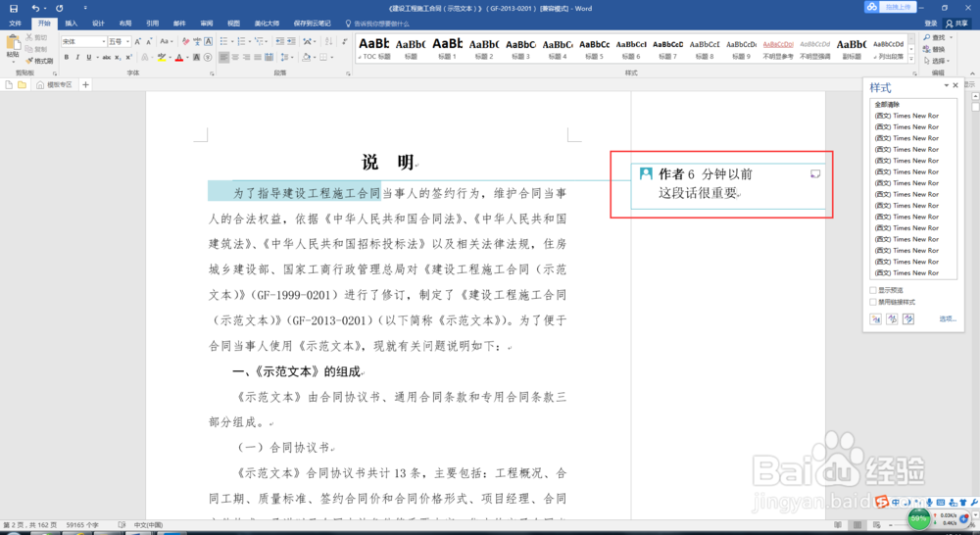
Task: Increase paragraph indent
Action: [291, 41]
